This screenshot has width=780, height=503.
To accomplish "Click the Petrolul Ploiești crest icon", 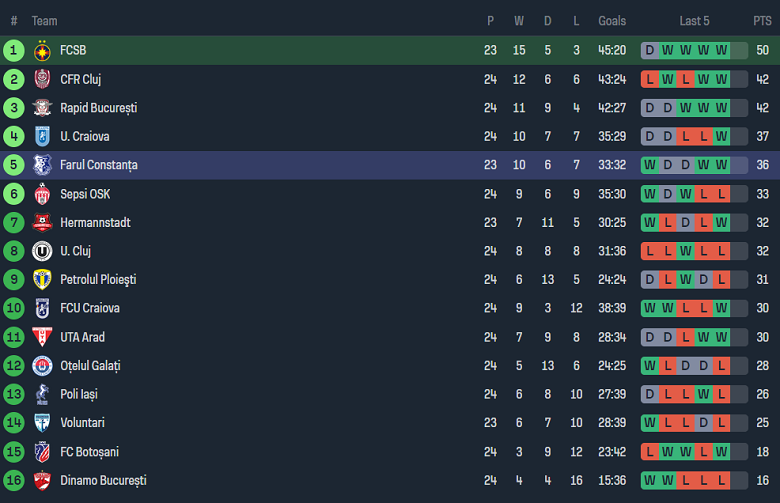I will point(42,280).
